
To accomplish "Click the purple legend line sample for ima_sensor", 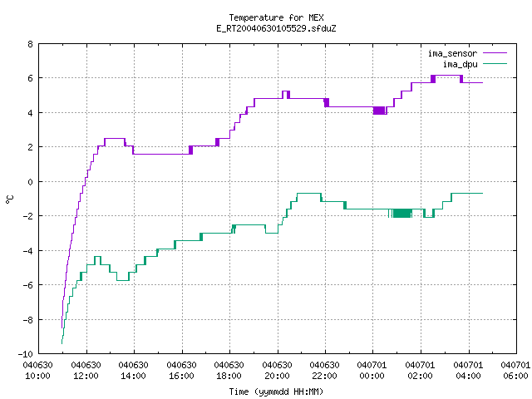I will (x=495, y=53).
